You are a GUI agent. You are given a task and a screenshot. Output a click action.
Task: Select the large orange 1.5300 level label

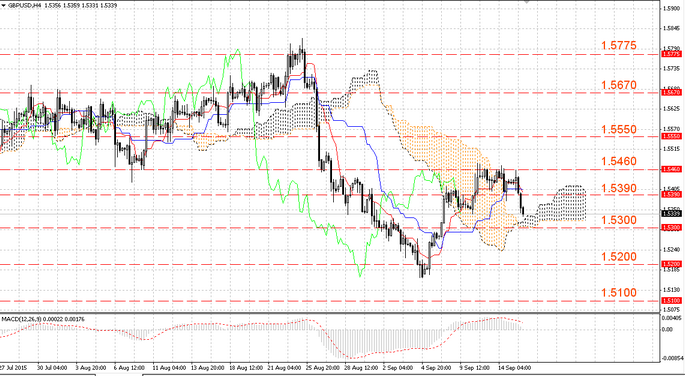(619, 220)
